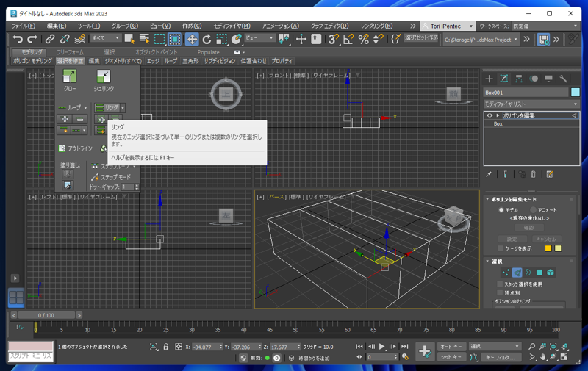
Task: Open the モディファイヤ リスト dropdown
Action: click(x=531, y=104)
